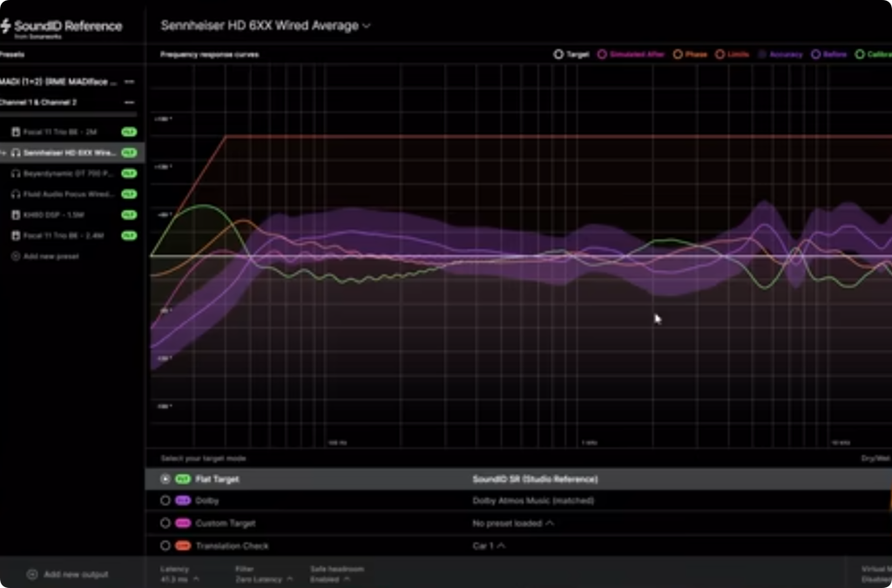Click the green FLT badge on KH80 DSP preset

tap(129, 215)
